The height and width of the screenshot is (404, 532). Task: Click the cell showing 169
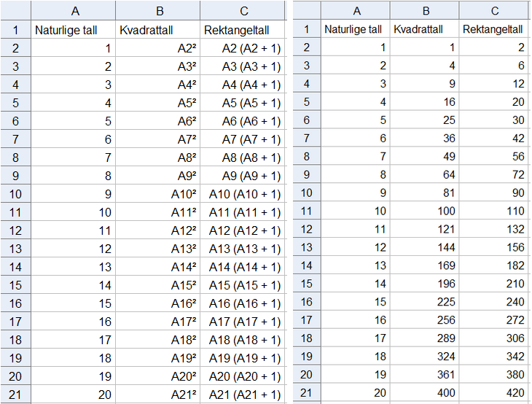pyautogui.click(x=425, y=266)
